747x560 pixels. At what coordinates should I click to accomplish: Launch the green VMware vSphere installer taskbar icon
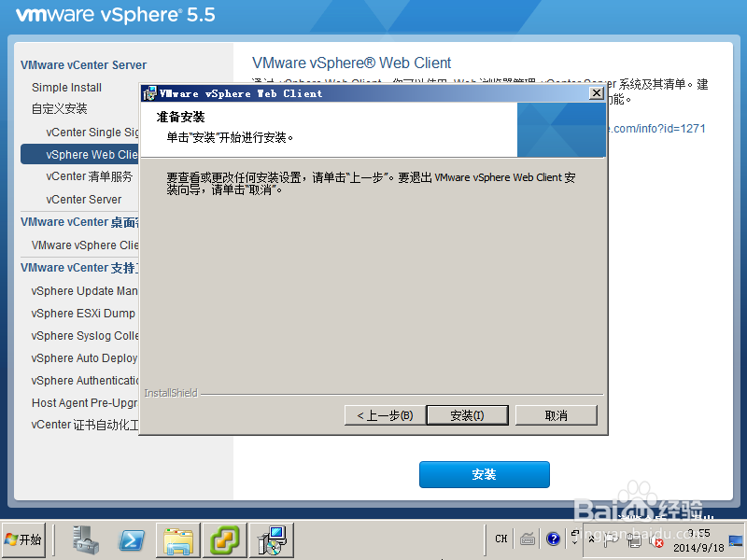(x=224, y=539)
